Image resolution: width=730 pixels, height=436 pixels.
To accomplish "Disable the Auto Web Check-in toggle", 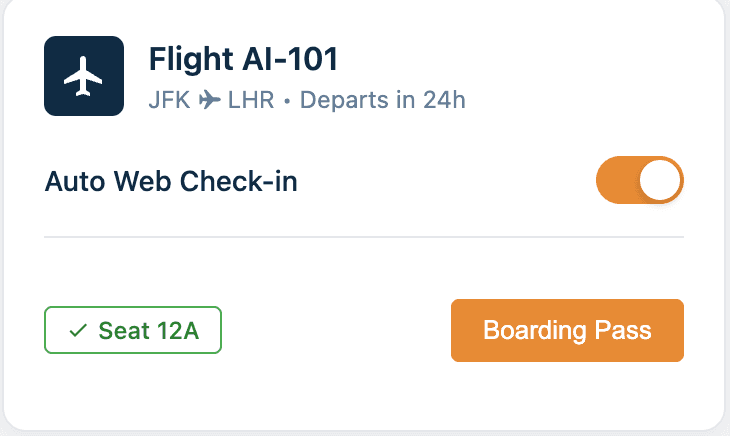I will pos(639,181).
